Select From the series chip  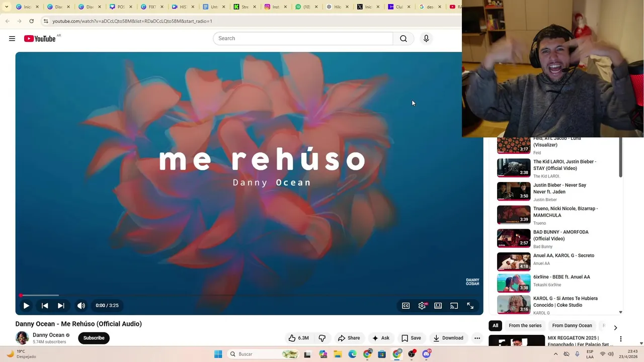pyautogui.click(x=525, y=325)
